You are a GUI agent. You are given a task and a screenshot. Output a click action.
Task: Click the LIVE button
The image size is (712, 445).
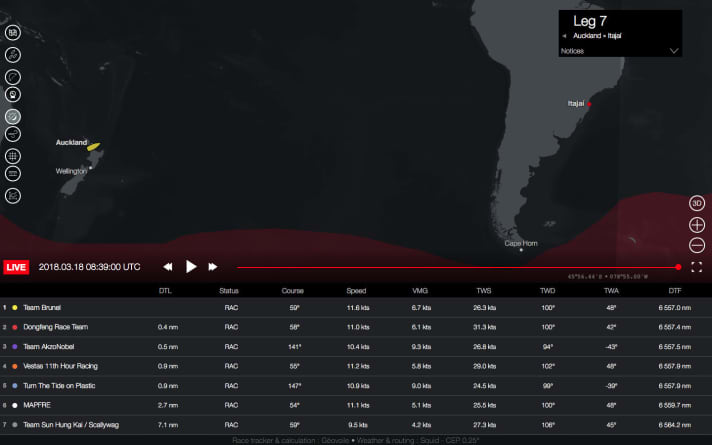(16, 267)
